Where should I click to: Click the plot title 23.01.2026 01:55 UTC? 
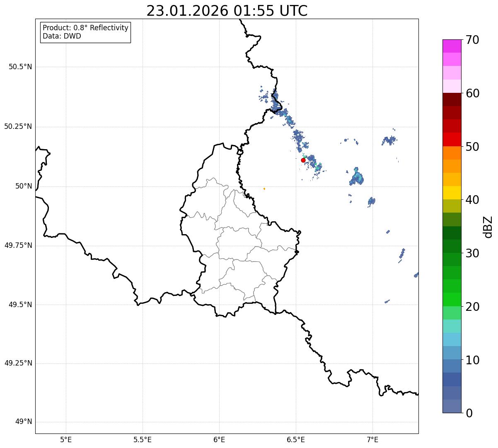227,11
